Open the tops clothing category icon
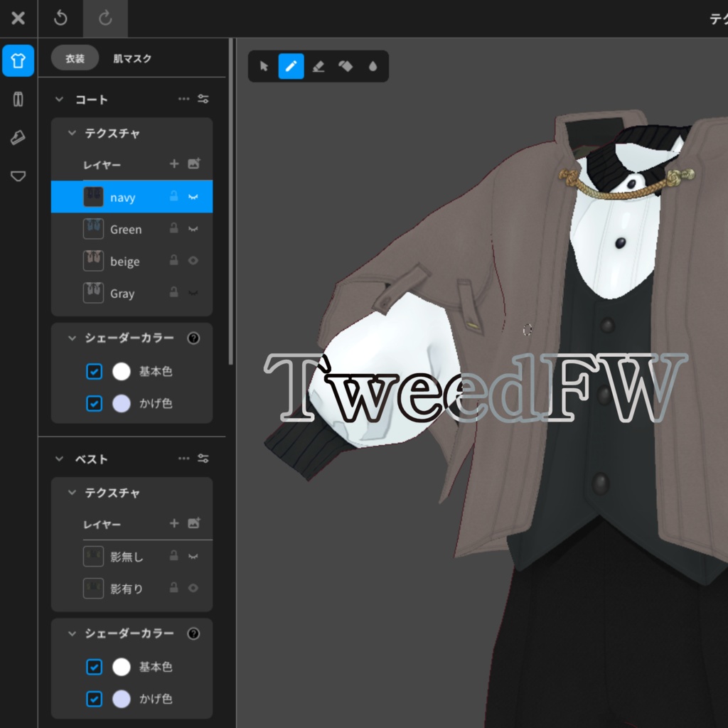Screen dimensions: 728x728 18,60
